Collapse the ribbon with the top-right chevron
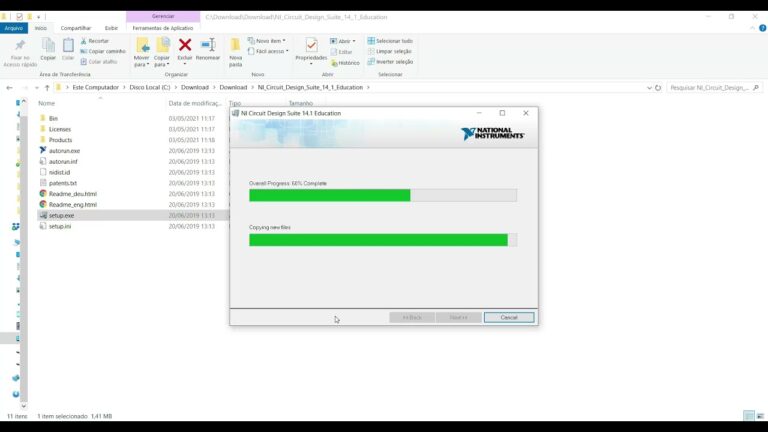 tap(752, 28)
